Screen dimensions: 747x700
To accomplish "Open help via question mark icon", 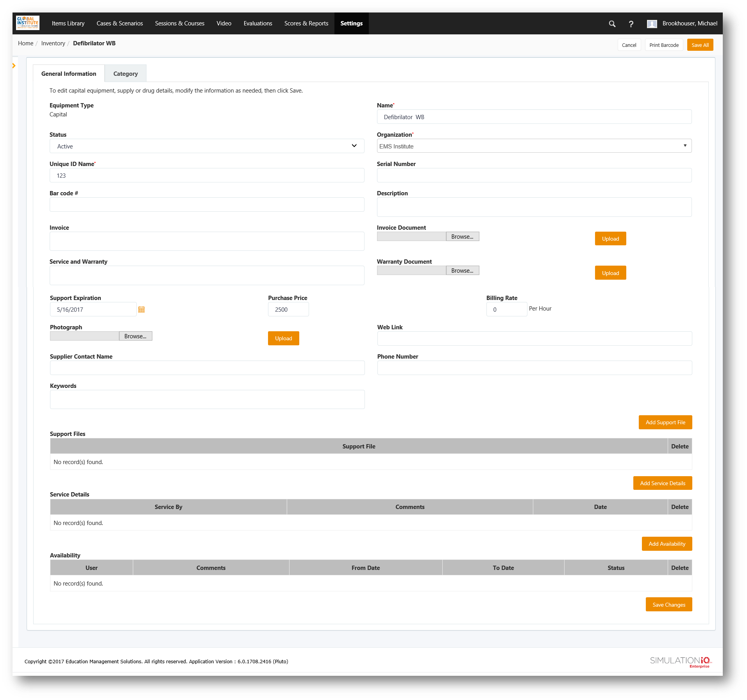I will click(631, 24).
